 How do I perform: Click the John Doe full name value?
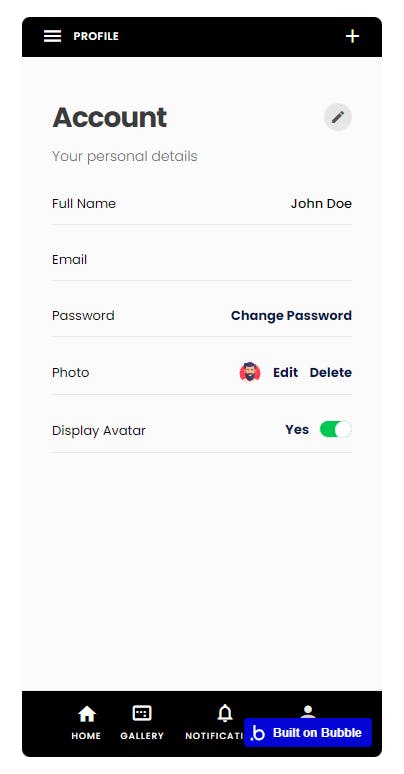[321, 203]
